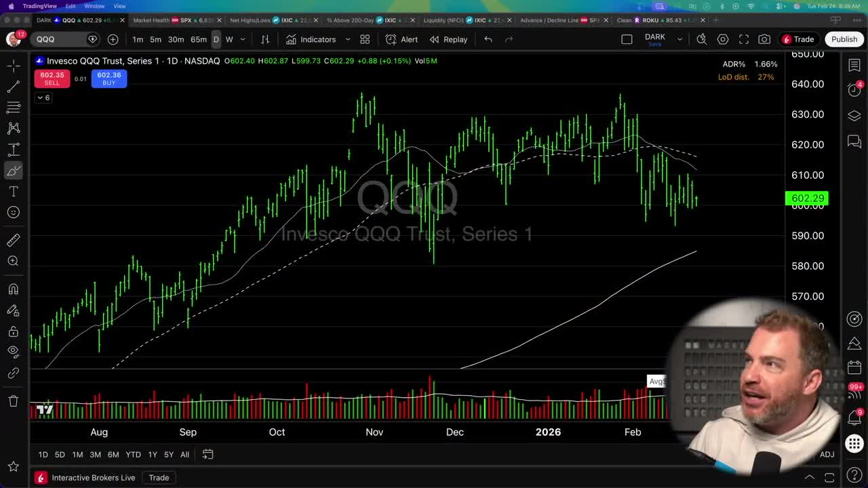The height and width of the screenshot is (488, 868).
Task: Open the chats panel icon
Action: [854, 141]
